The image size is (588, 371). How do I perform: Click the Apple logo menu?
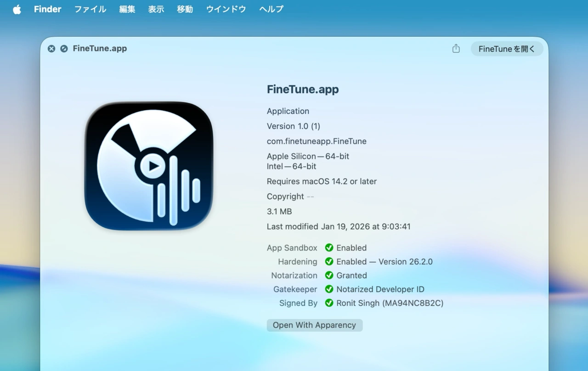[17, 9]
